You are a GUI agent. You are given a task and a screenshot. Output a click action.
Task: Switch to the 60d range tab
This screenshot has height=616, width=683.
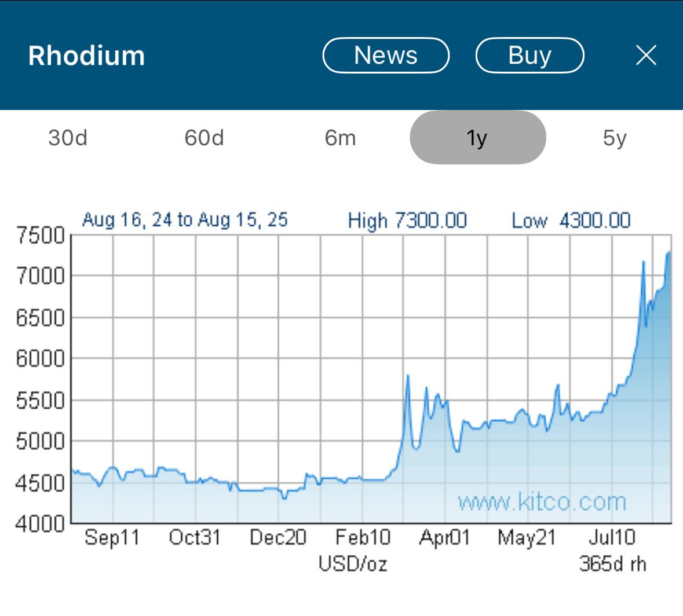204,138
